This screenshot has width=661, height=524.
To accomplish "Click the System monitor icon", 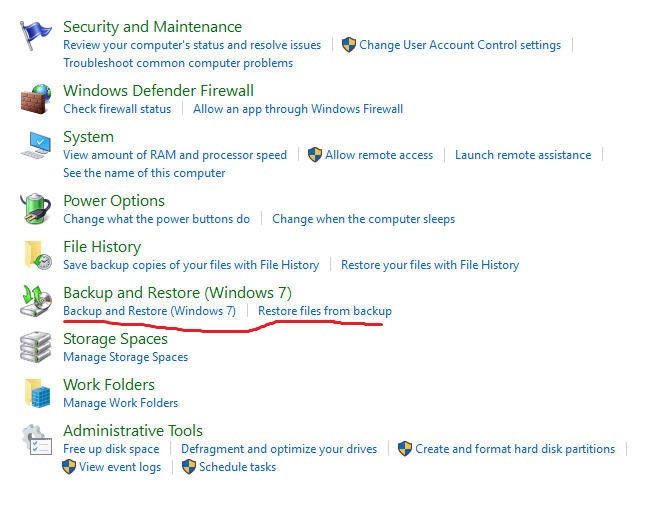I will click(37, 145).
